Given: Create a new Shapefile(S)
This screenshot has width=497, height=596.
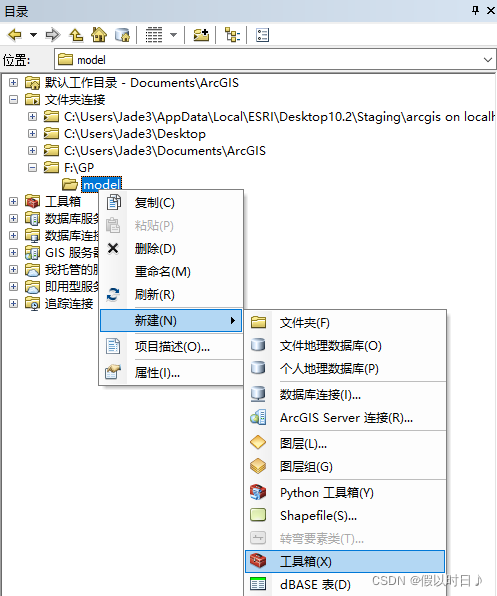Looking at the screenshot, I should click(x=345, y=515).
